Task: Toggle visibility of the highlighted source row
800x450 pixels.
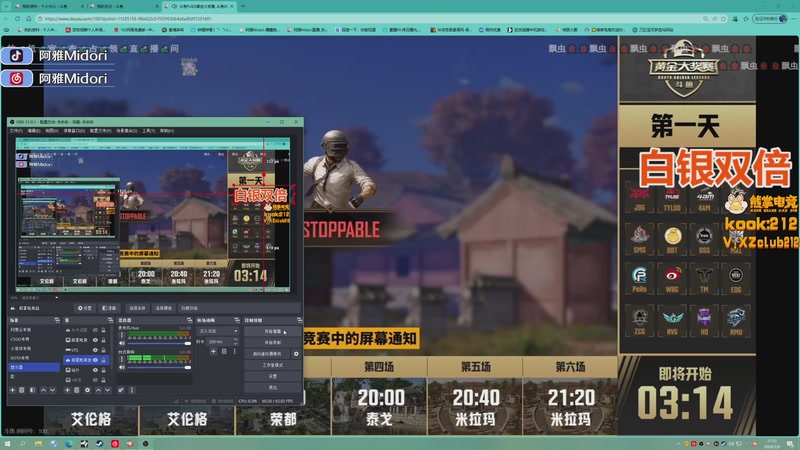Action: (x=95, y=360)
